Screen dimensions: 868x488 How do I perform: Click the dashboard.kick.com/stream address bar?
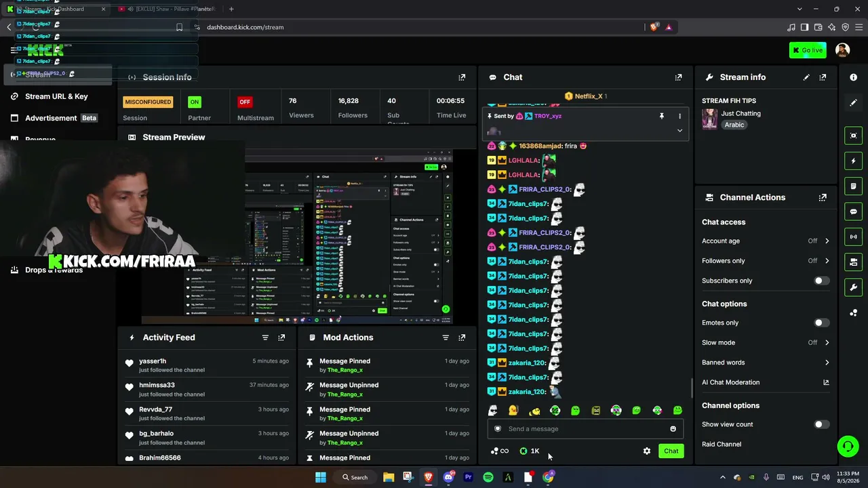coord(245,27)
